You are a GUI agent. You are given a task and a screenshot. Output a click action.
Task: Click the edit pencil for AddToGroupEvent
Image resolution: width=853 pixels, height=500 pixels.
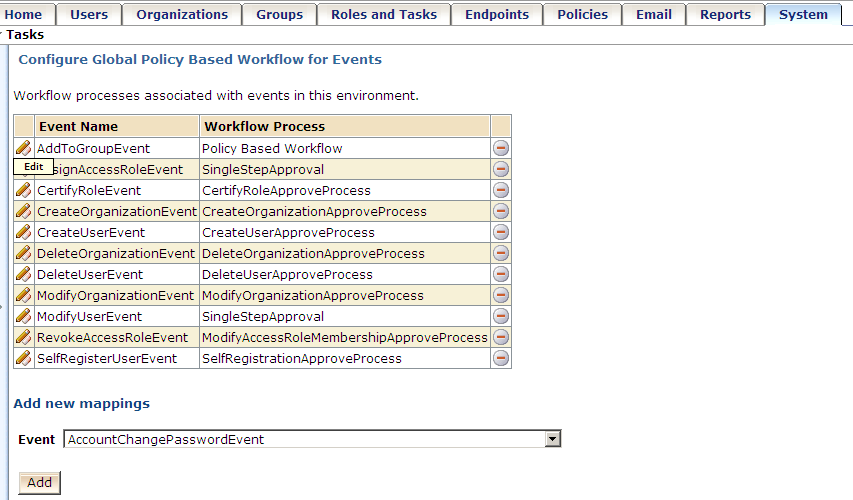click(23, 148)
